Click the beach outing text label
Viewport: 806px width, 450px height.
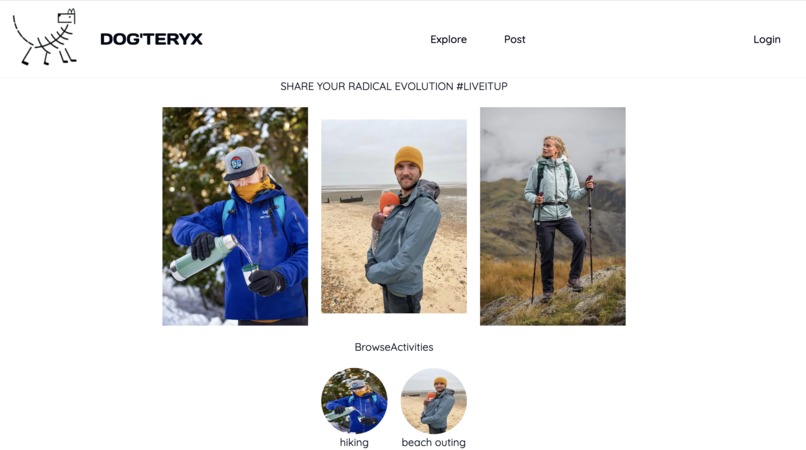[433, 442]
